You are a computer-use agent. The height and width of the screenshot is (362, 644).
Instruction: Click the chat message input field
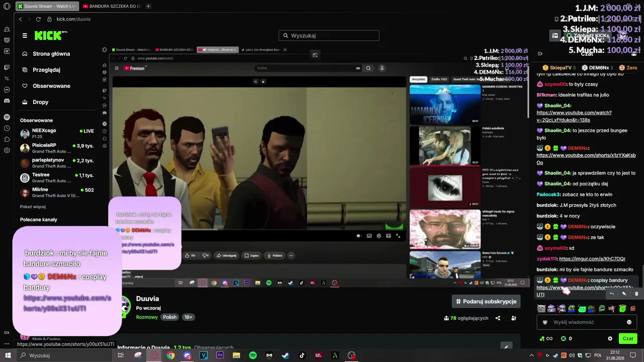[587, 322]
